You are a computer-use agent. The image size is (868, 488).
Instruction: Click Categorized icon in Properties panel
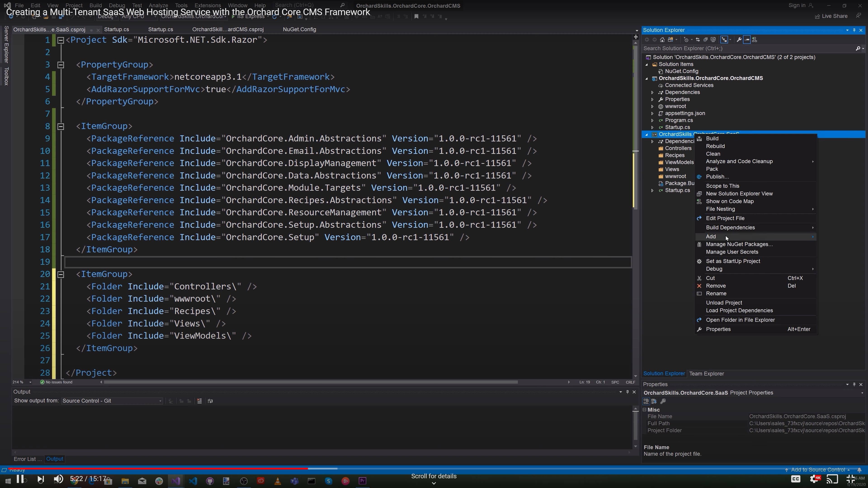[x=646, y=401]
